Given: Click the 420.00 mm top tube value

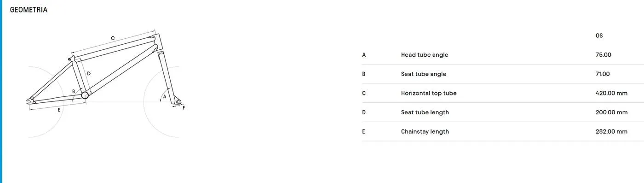Looking at the screenshot, I should 611,93.
